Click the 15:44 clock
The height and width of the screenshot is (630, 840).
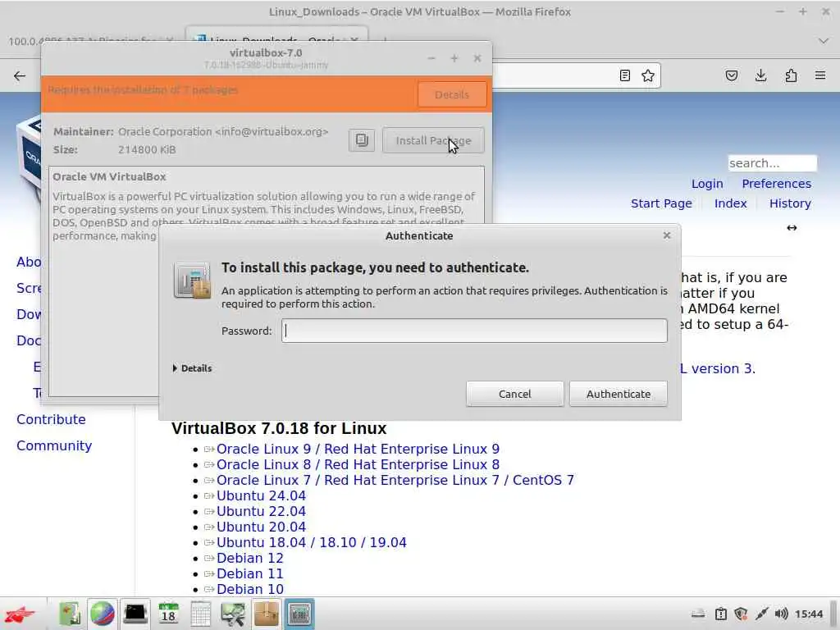click(x=808, y=614)
